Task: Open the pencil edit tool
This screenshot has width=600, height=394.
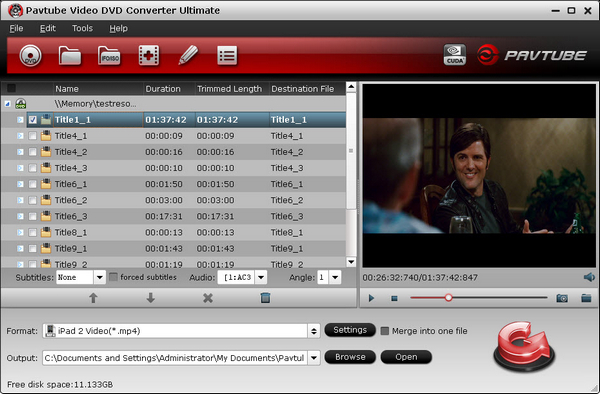Action: point(188,55)
